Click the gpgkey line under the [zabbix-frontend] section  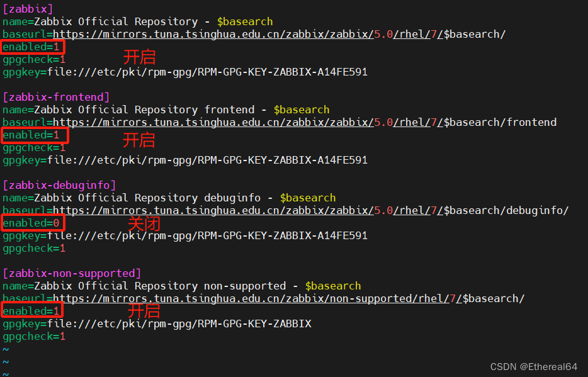[185, 160]
